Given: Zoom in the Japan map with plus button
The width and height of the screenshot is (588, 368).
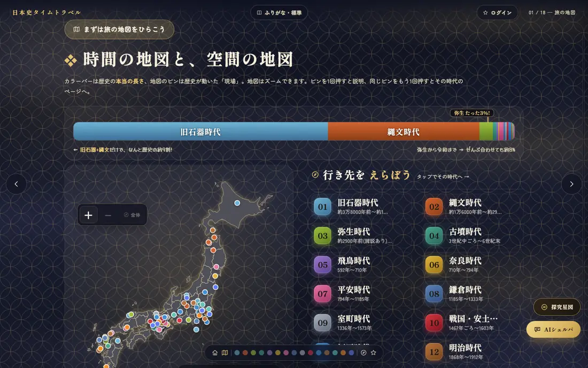Looking at the screenshot, I should (x=89, y=215).
